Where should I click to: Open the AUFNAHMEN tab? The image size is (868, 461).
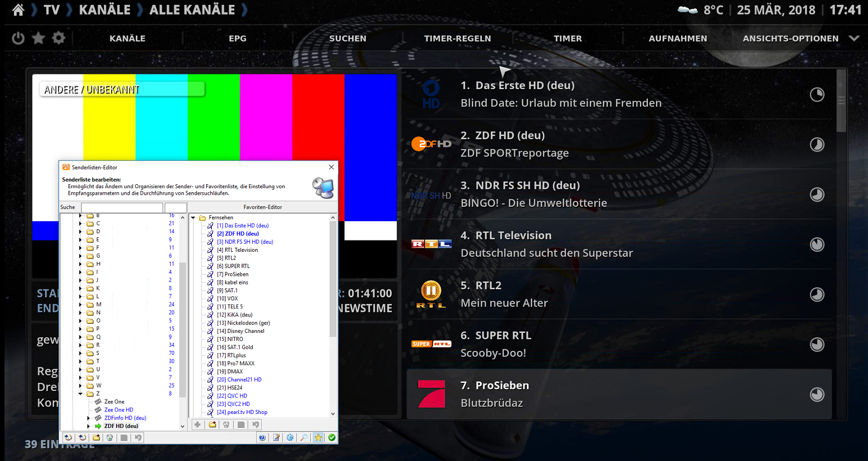[678, 39]
